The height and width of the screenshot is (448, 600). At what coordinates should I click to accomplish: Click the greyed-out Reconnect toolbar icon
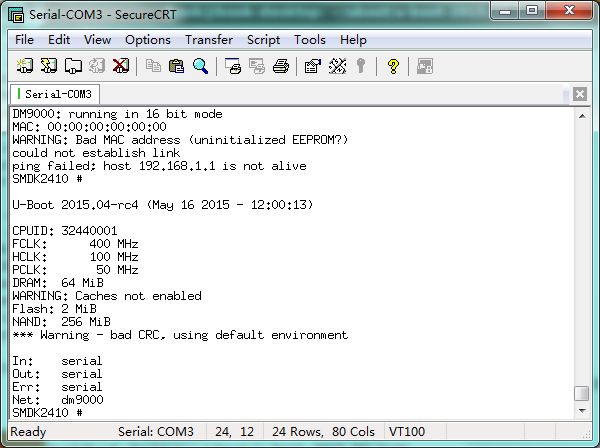click(97, 66)
